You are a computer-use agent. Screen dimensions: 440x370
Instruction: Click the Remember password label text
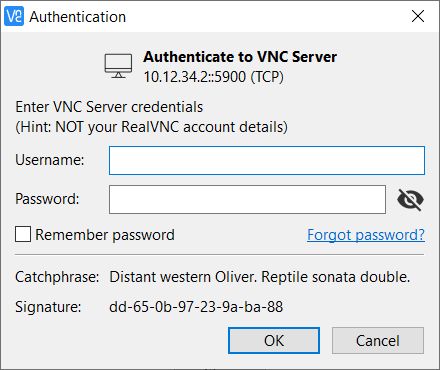coord(105,235)
